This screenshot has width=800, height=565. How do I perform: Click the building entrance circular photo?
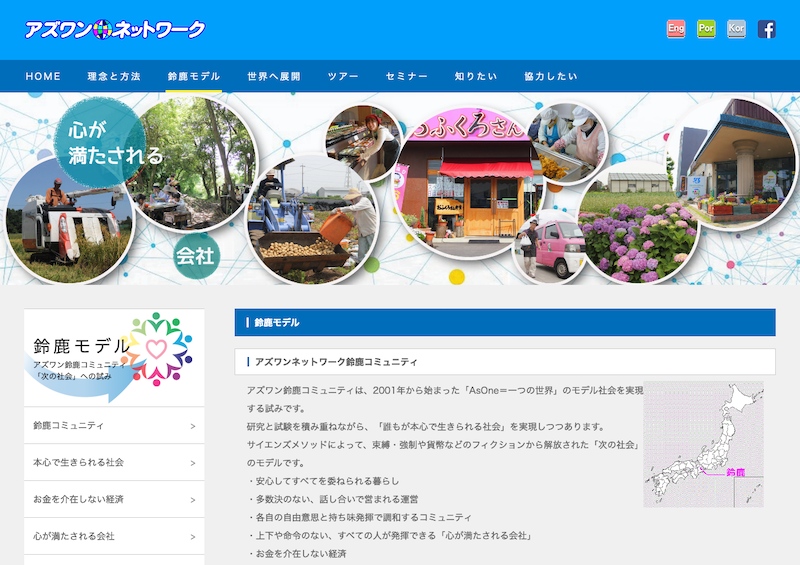tap(735, 163)
